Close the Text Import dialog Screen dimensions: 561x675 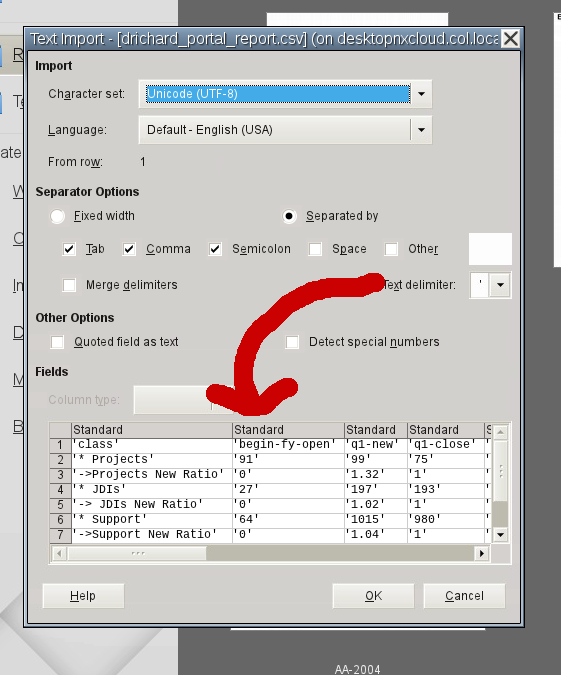(x=511, y=39)
